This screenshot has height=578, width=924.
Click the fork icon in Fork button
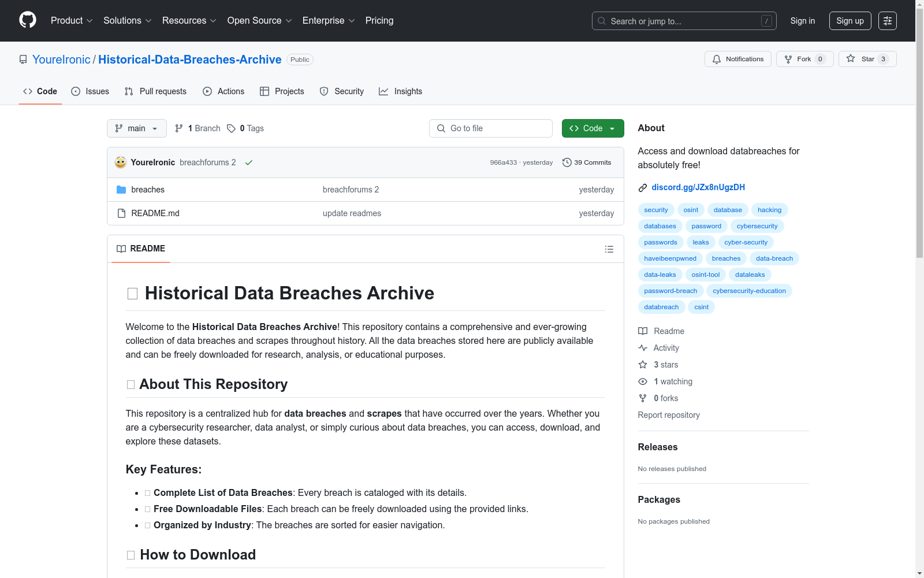(788, 59)
